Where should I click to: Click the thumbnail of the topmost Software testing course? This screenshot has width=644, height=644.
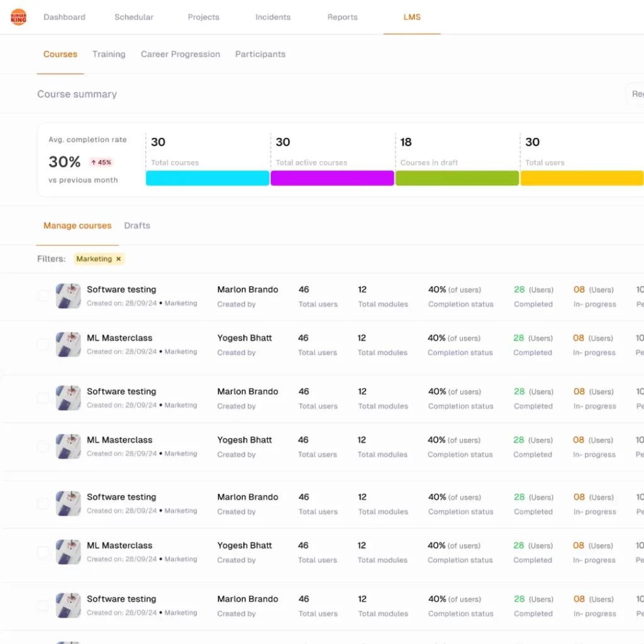68,296
